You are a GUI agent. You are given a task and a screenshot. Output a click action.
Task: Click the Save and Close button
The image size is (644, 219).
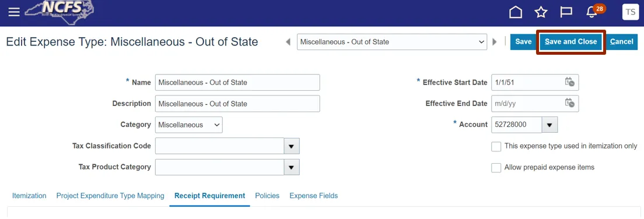point(571,41)
